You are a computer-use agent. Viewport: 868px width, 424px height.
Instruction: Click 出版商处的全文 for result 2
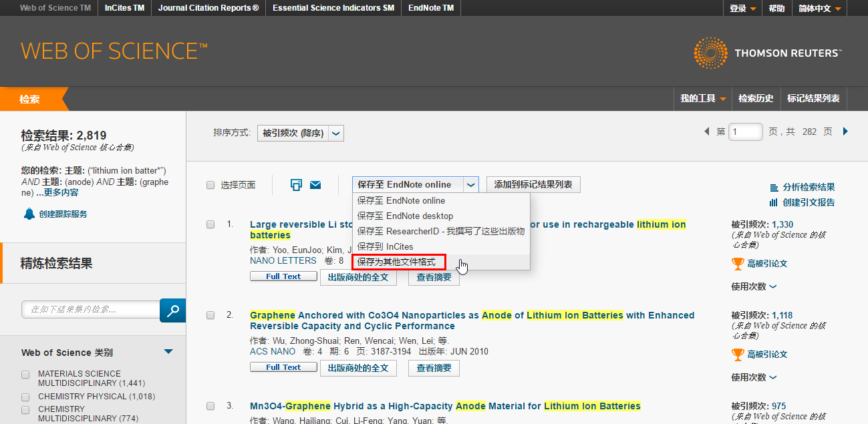pyautogui.click(x=359, y=368)
